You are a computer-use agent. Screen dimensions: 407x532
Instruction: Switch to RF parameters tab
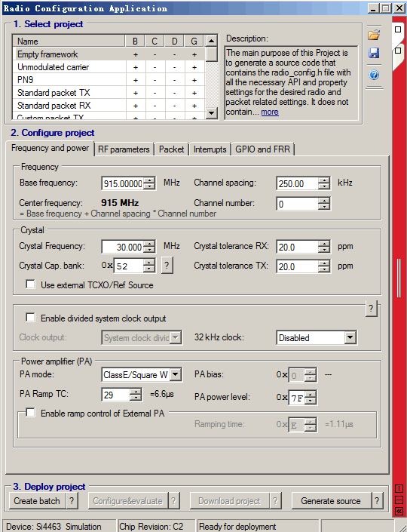pyautogui.click(x=124, y=149)
